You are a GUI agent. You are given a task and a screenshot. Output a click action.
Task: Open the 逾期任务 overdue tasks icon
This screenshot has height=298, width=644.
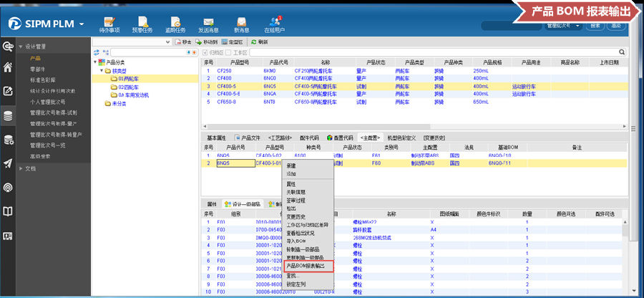click(175, 24)
